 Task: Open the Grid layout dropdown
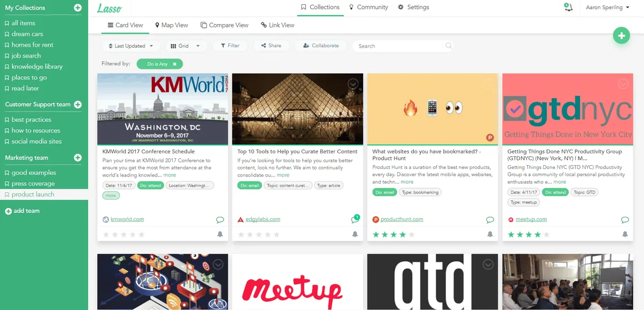(186, 46)
